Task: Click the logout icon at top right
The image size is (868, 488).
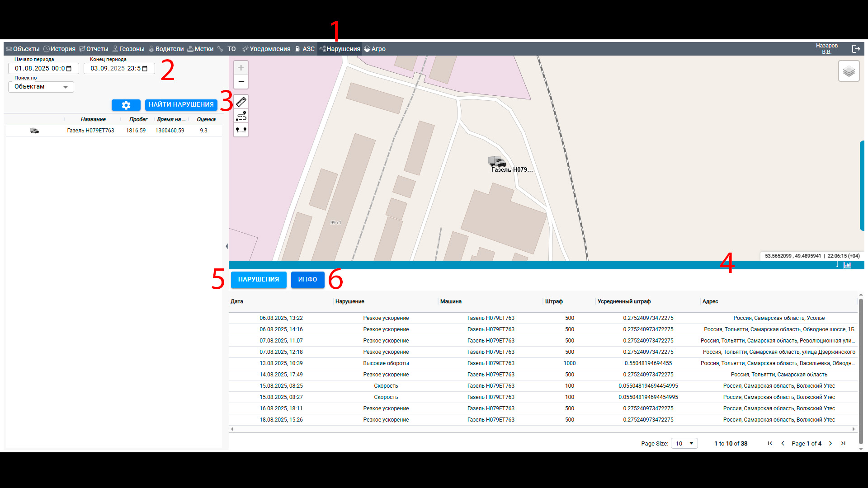Action: [856, 49]
